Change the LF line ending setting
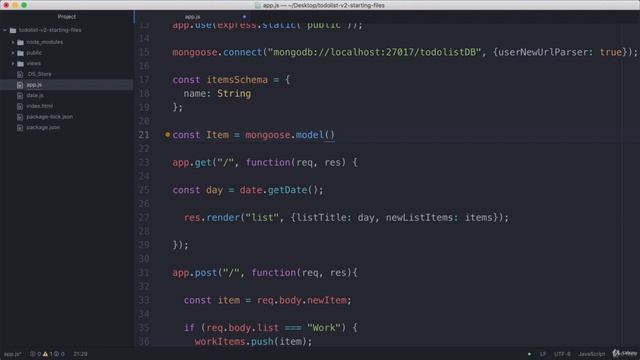Viewport: 640px width, 360px height. coord(543,354)
